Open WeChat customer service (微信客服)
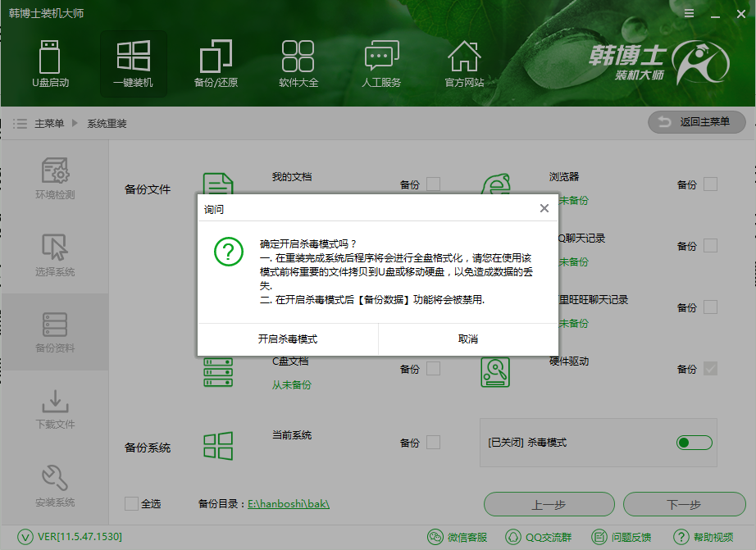 click(461, 537)
